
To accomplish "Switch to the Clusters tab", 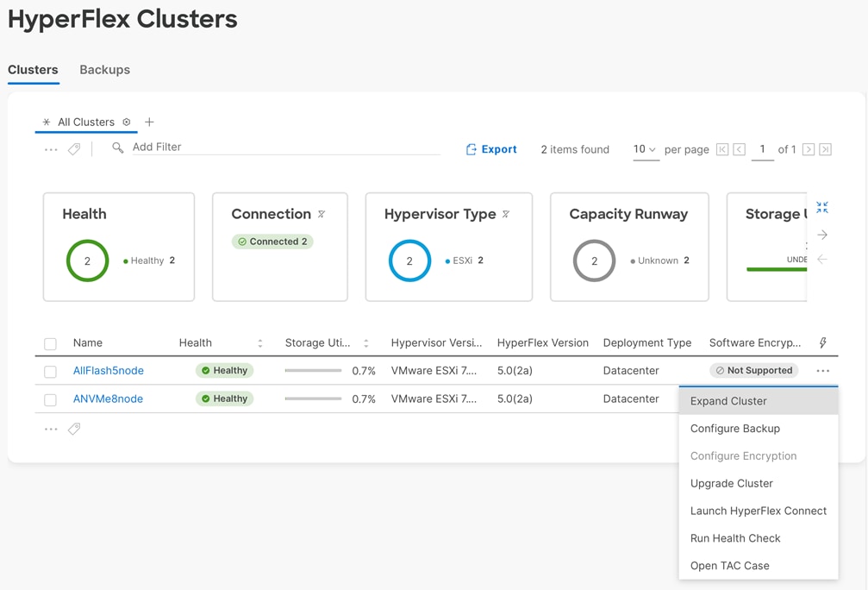I will click(34, 70).
